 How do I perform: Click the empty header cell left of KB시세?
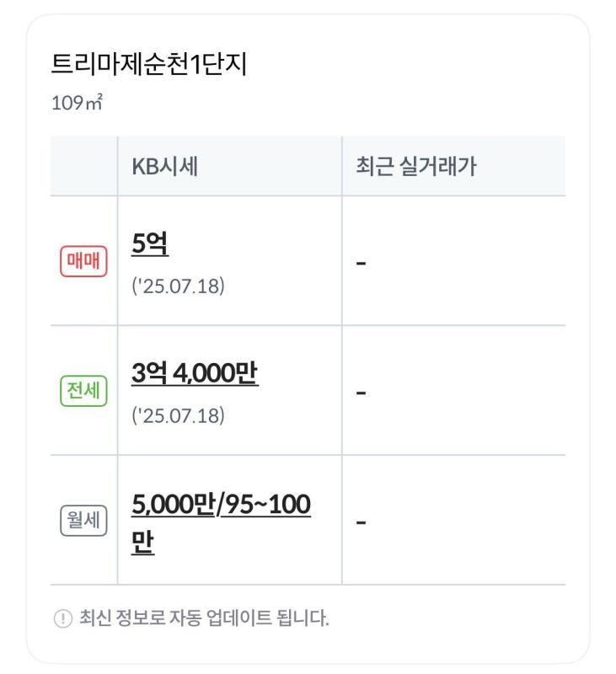pyautogui.click(x=83, y=166)
